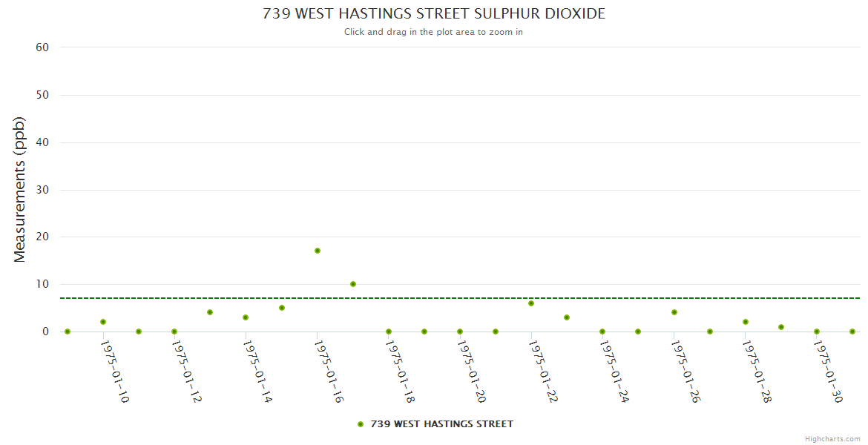Click the 17 ppb data point on 1975-01-16
The height and width of the screenshot is (445, 868).
click(x=318, y=251)
